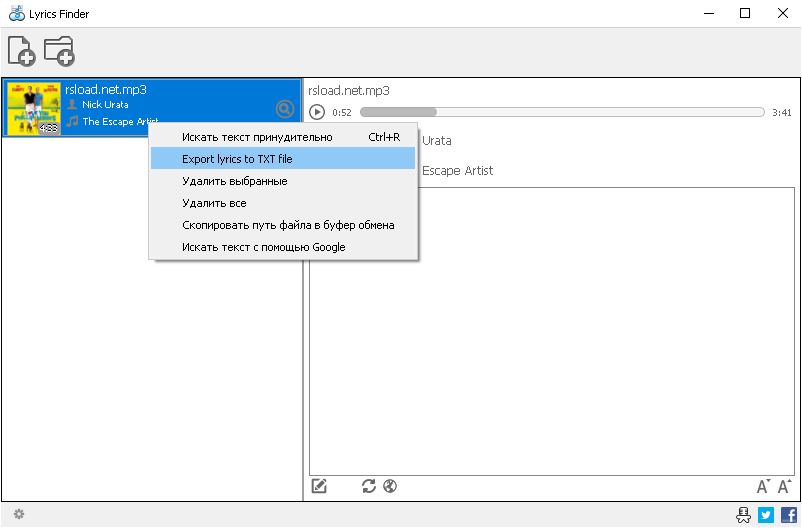Decrease lyrics font size
This screenshot has width=802, height=528.
coord(763,486)
